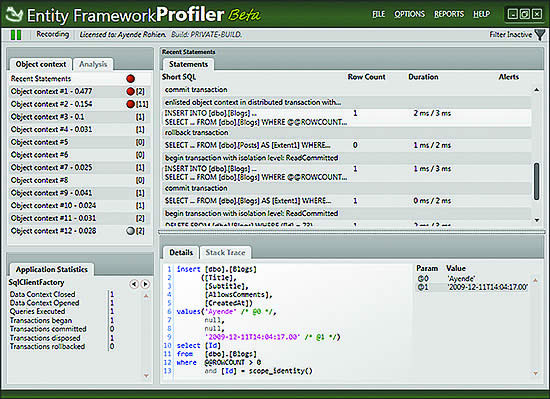Click the Recording label in the toolbar
Screen dimensions: 550x399
point(53,34)
